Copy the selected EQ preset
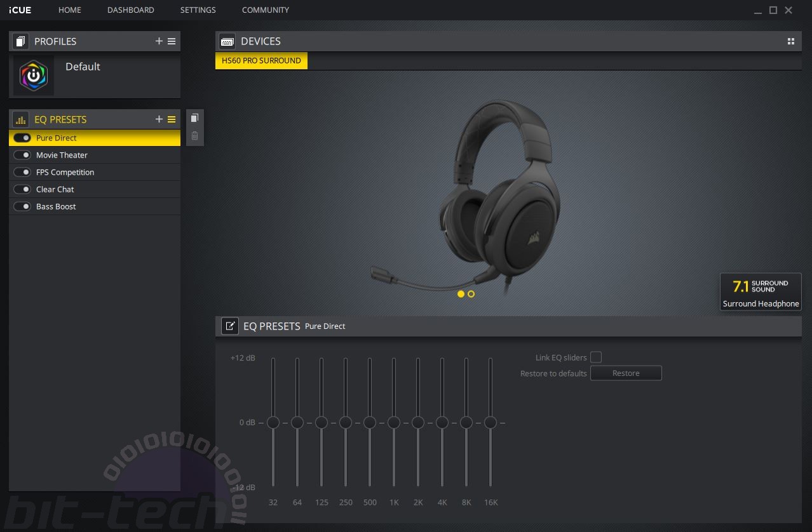 coord(195,118)
